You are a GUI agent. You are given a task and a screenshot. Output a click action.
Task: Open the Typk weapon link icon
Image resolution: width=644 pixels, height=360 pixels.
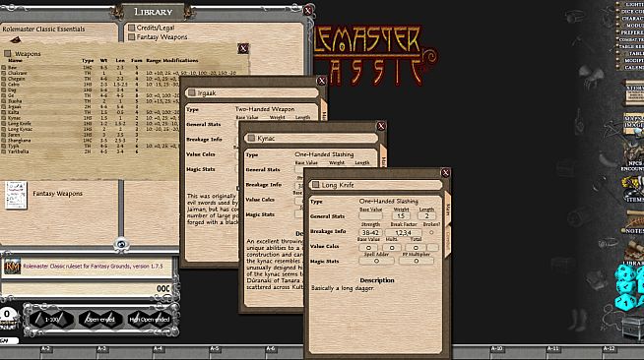click(x=3, y=146)
